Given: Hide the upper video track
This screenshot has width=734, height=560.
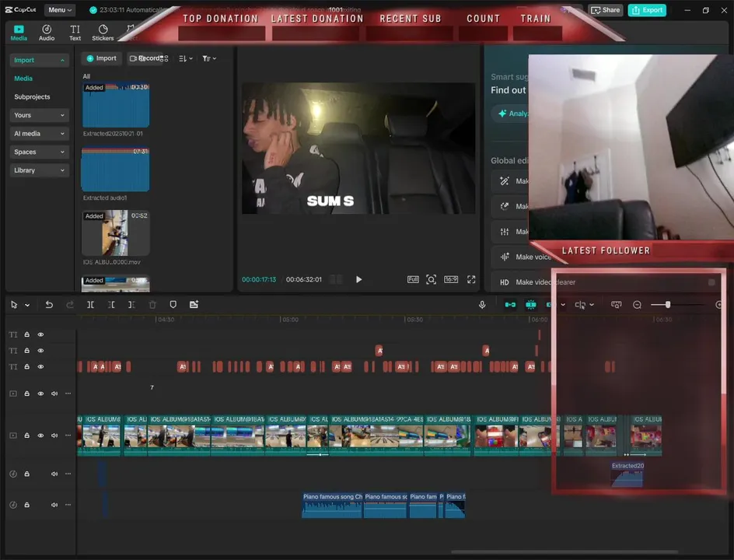Looking at the screenshot, I should 40,394.
